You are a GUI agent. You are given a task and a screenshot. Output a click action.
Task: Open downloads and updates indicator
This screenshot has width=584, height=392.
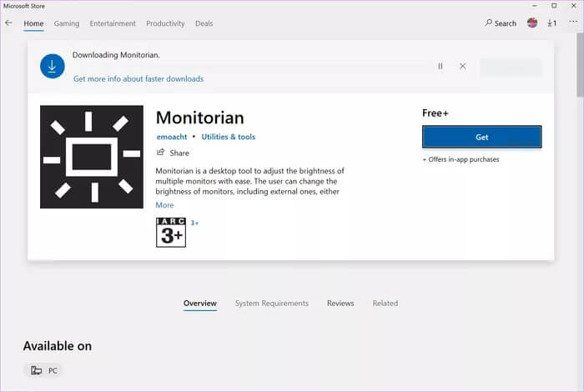(552, 23)
